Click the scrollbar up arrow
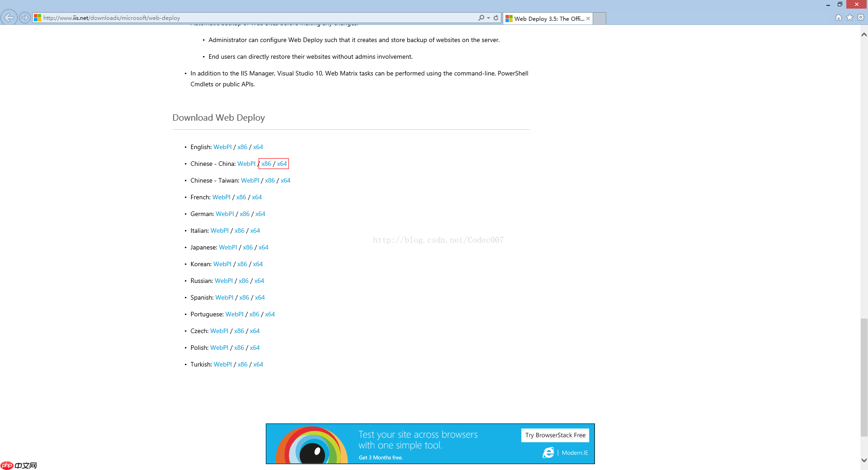Screen dimensions: 868x470 point(864,34)
